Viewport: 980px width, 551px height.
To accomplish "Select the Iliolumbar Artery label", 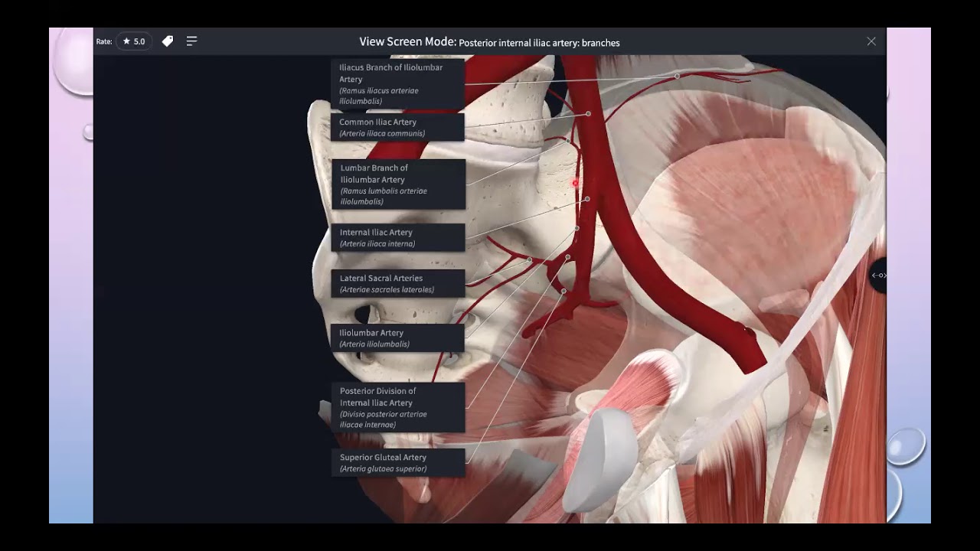I will (398, 338).
